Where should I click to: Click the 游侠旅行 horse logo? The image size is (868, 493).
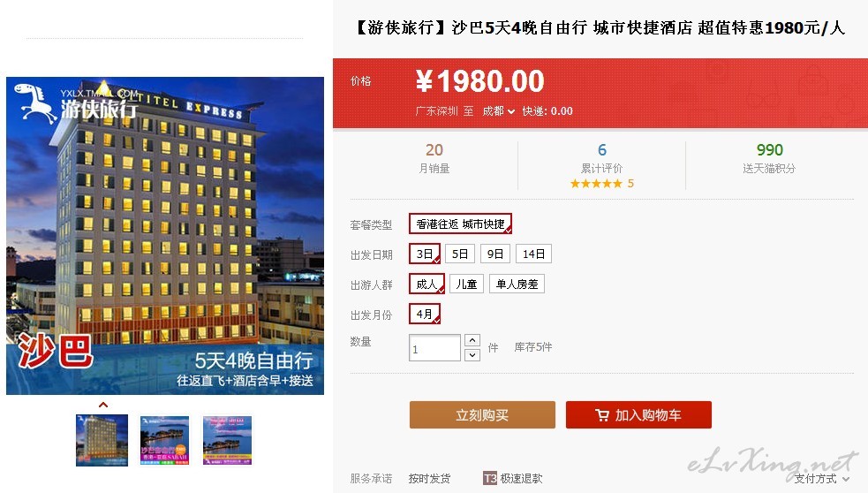35,103
